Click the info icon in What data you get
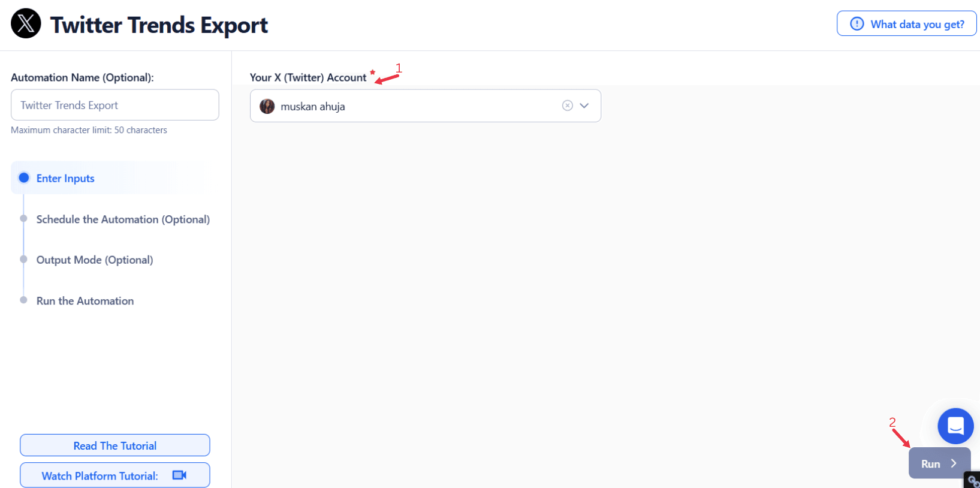 857,24
